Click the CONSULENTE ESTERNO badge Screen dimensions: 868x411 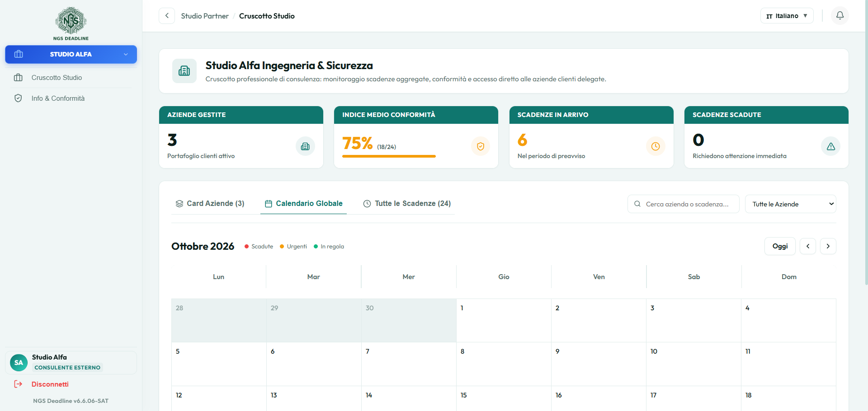67,368
